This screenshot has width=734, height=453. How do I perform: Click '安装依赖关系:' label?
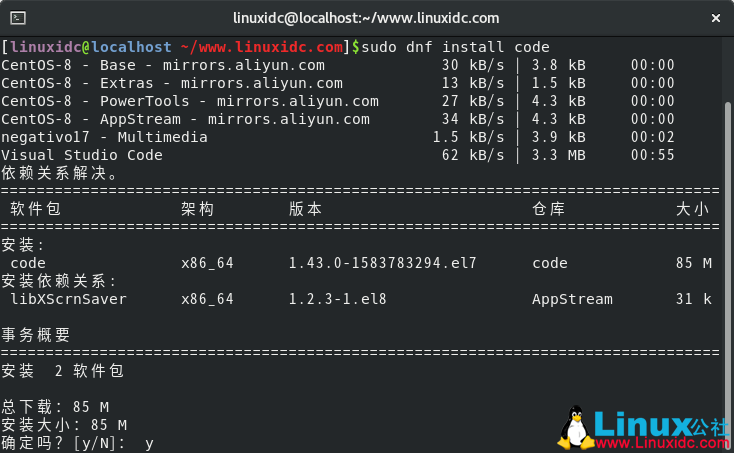click(x=59, y=281)
